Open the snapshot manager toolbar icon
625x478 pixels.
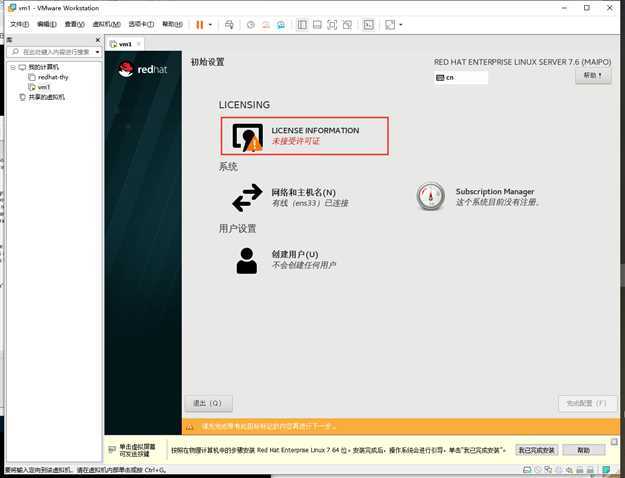(281, 25)
